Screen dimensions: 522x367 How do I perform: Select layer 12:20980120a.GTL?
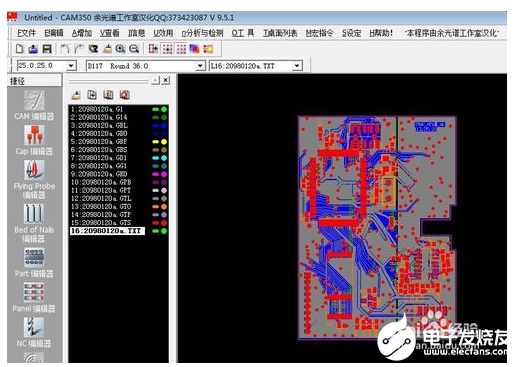(101, 198)
